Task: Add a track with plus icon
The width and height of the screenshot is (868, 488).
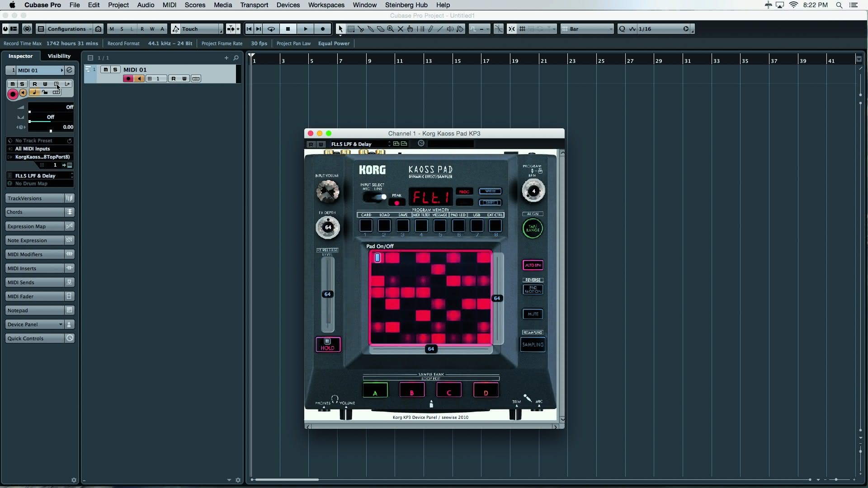Action: click(x=226, y=58)
